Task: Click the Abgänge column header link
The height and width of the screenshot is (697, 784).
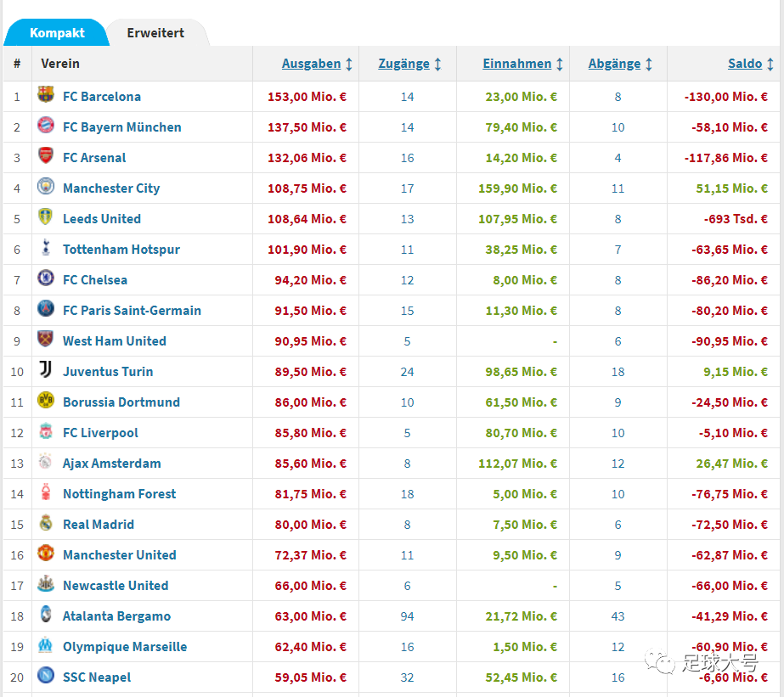Action: click(614, 64)
